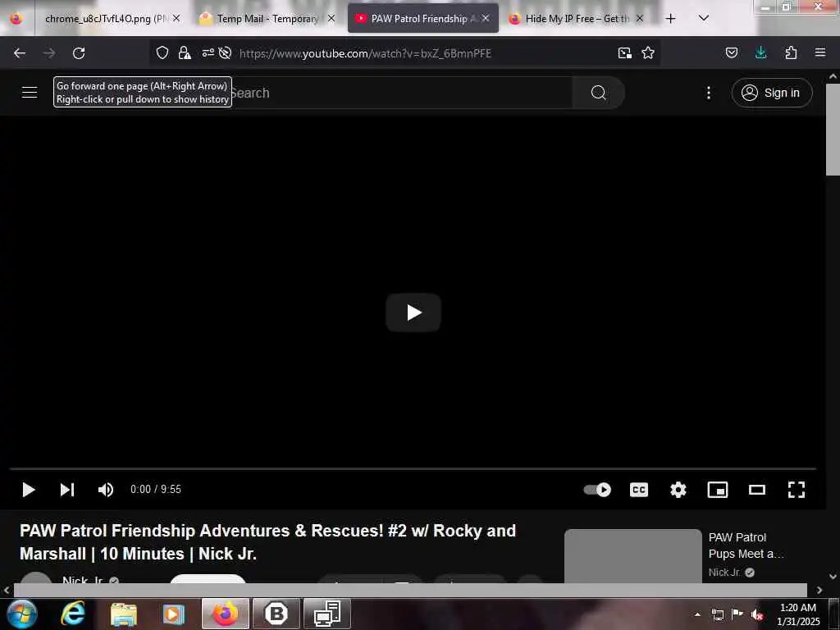The height and width of the screenshot is (630, 840).
Task: Open Windows Media Player from taskbar
Action: pyautogui.click(x=174, y=614)
